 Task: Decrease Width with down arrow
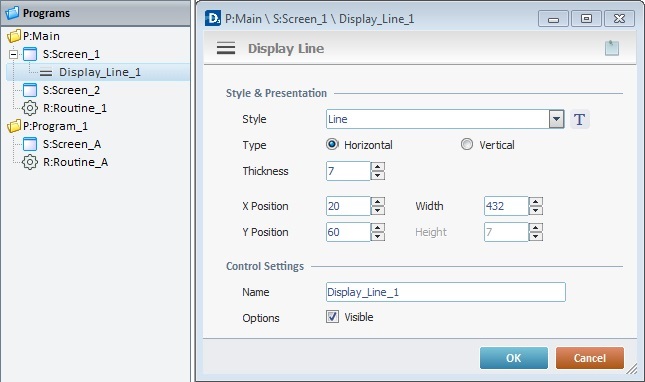point(535,211)
